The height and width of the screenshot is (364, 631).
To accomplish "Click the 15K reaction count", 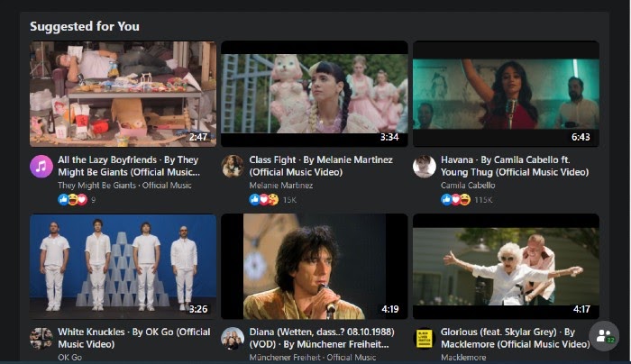I will pos(289,200).
